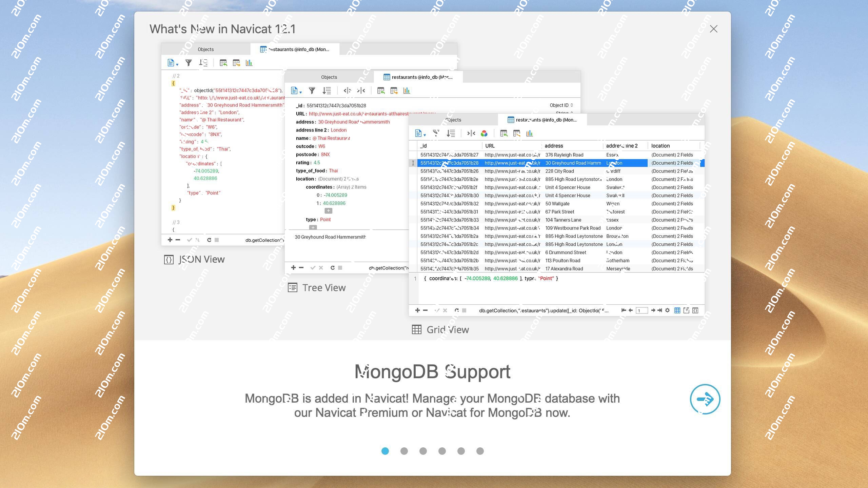Click the sort icon in JSON View toolbar

click(203, 63)
